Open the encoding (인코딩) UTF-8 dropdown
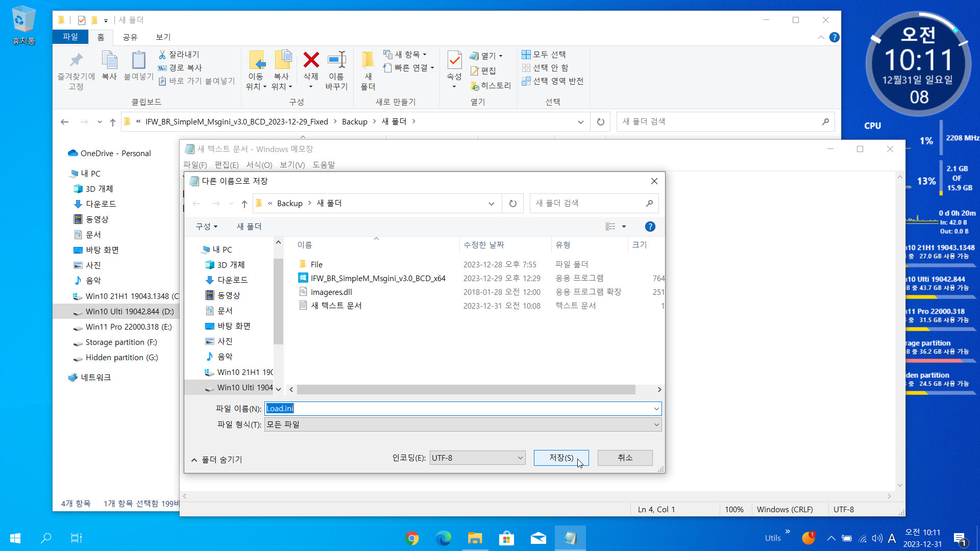The height and width of the screenshot is (551, 980). (477, 458)
